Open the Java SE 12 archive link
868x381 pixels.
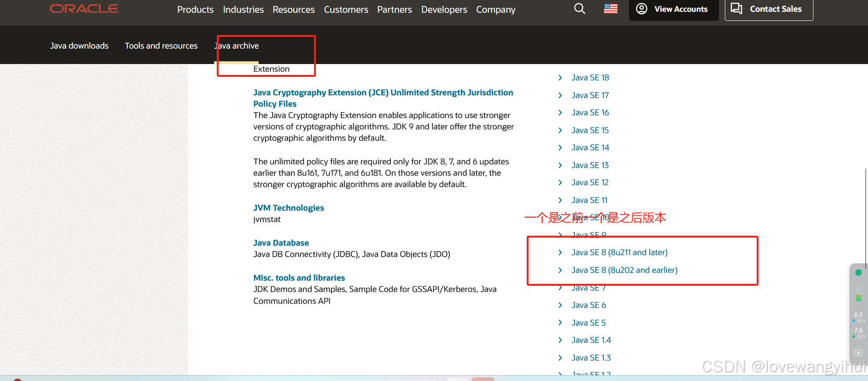tap(590, 183)
